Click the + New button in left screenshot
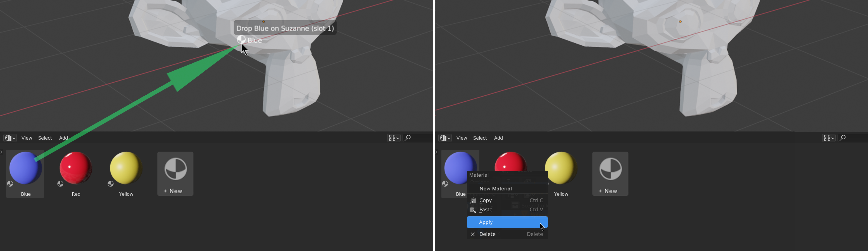This screenshot has width=868, height=251. click(175, 174)
